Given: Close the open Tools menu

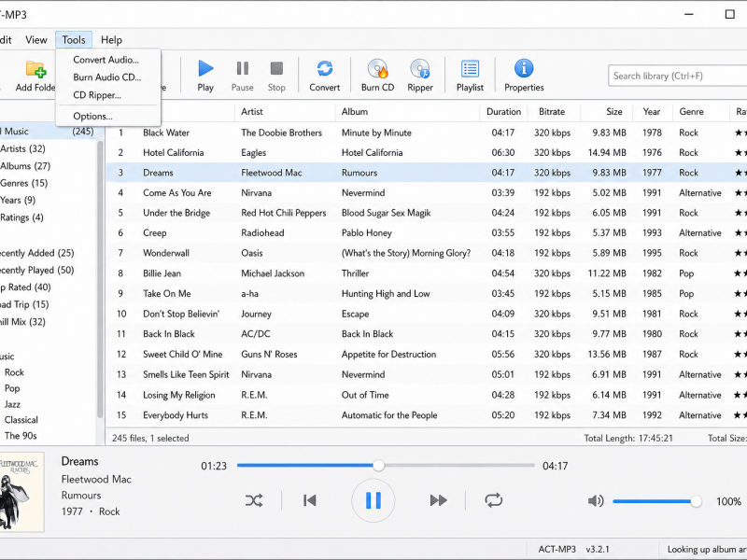Looking at the screenshot, I should (x=74, y=40).
